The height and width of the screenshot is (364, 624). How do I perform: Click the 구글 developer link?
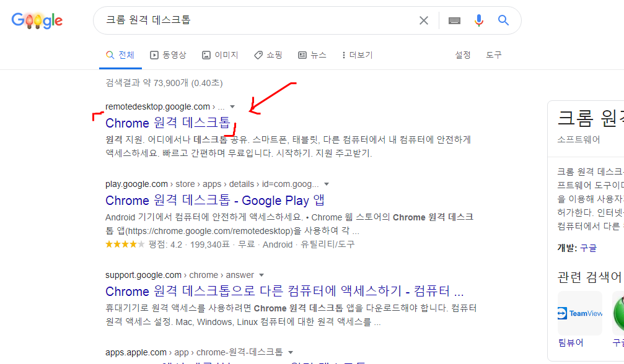(588, 248)
